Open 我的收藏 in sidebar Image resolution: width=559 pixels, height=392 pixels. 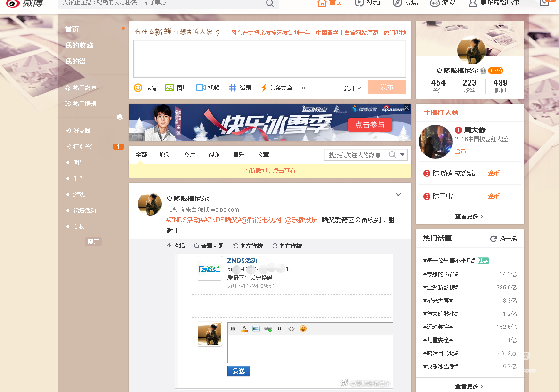tap(79, 45)
